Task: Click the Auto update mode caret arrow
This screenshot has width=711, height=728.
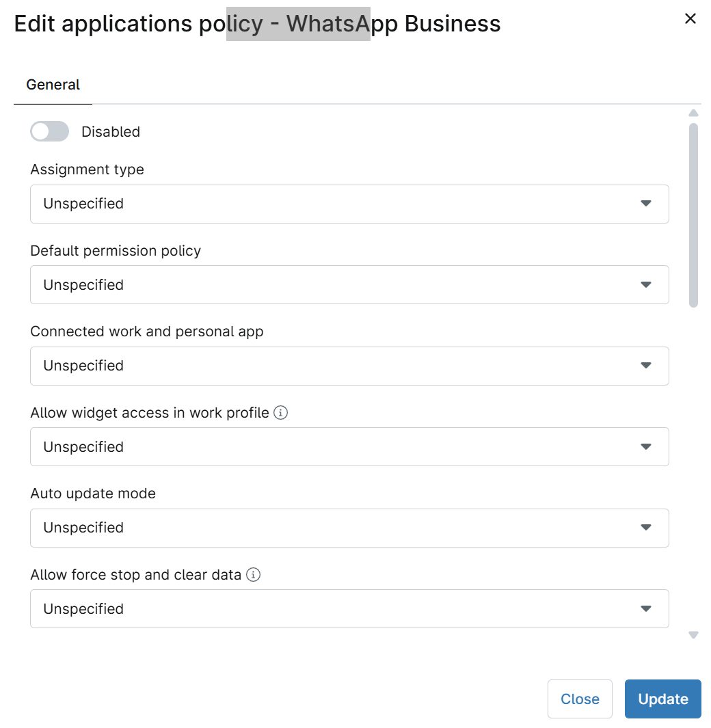Action: (645, 528)
